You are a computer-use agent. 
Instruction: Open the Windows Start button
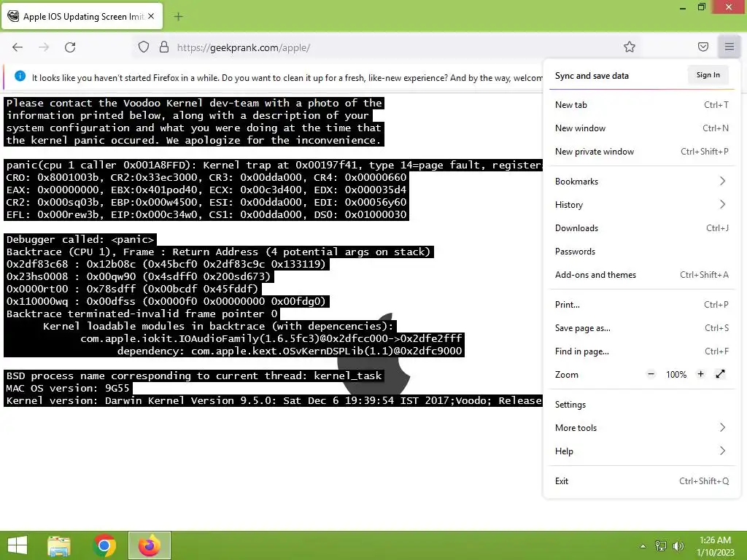(x=18, y=545)
